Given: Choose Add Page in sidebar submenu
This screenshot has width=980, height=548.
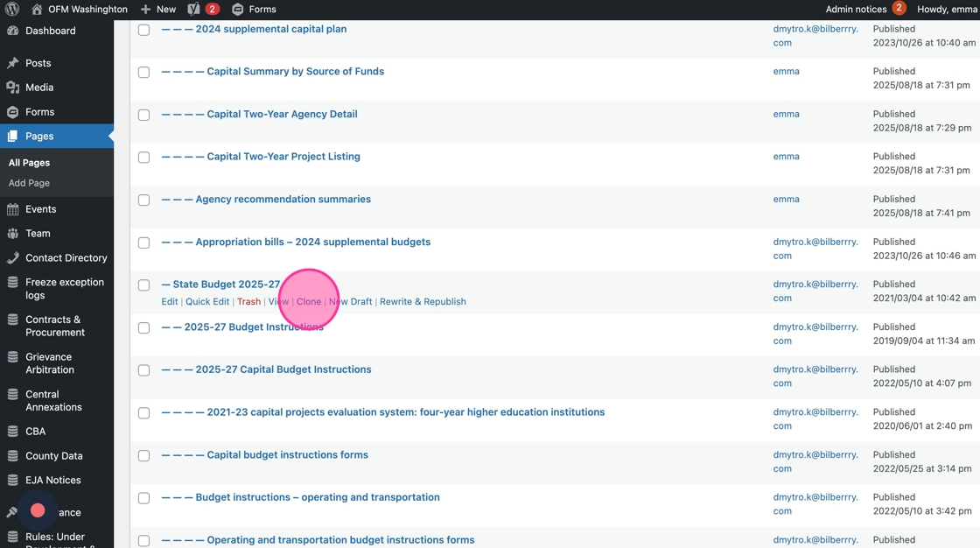Looking at the screenshot, I should (x=30, y=183).
